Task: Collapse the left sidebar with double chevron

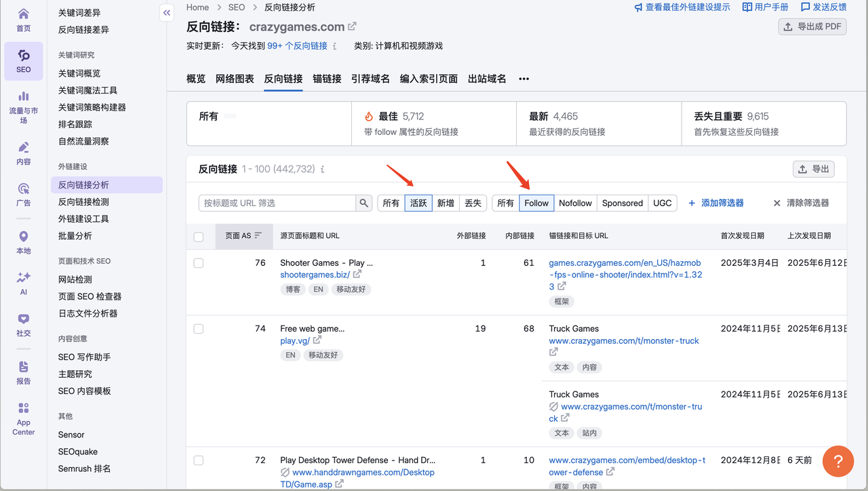Action: [167, 13]
